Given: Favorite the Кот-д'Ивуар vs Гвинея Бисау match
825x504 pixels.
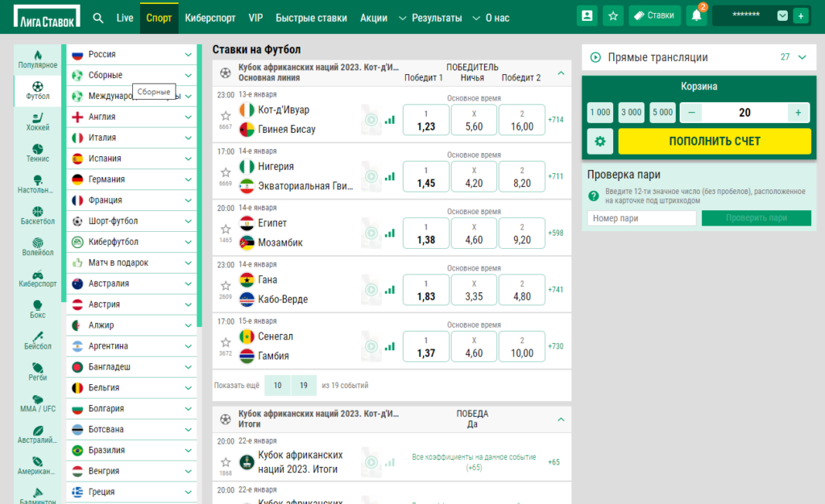Looking at the screenshot, I should click(x=226, y=116).
